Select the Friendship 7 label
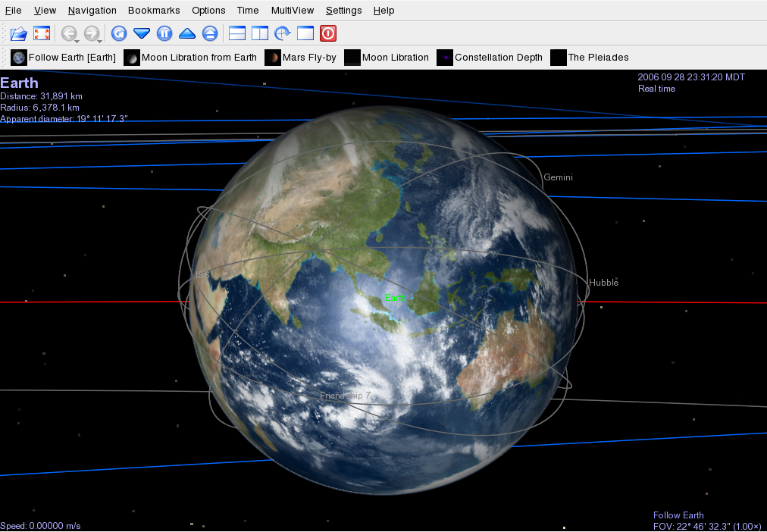The image size is (767, 532). pos(346,396)
